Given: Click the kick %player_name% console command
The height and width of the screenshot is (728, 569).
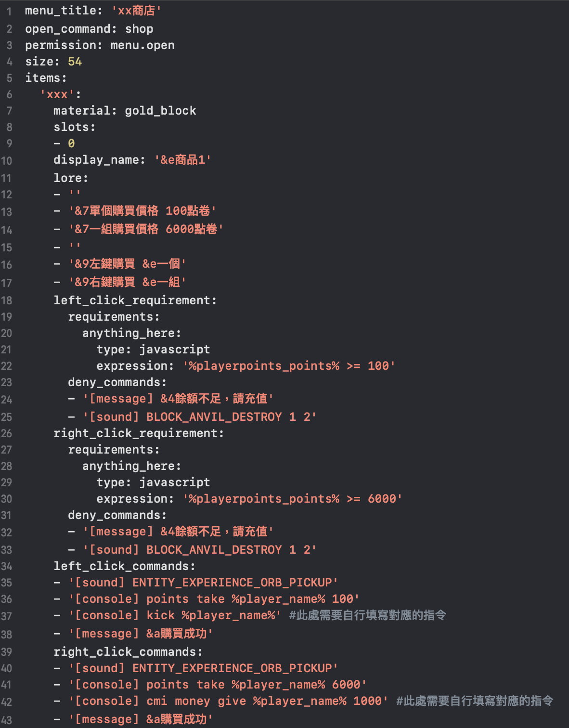Looking at the screenshot, I should click(x=175, y=615).
